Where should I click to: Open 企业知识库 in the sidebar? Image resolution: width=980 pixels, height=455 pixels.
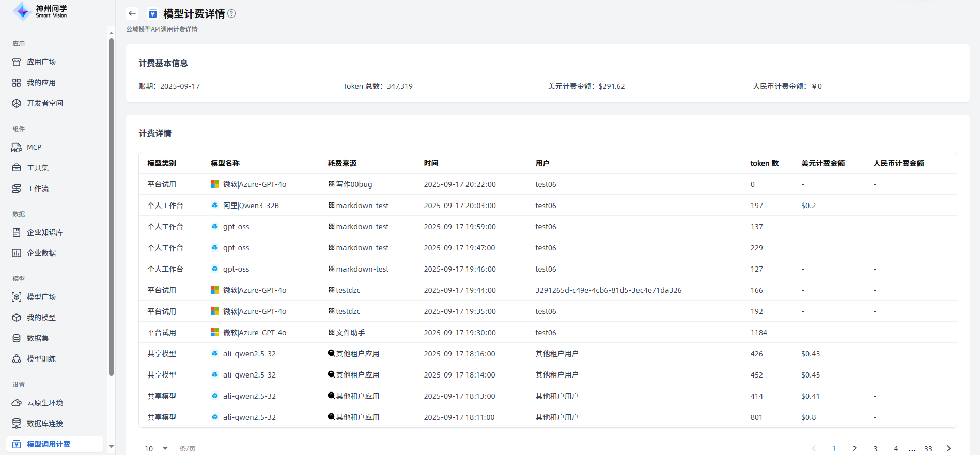pyautogui.click(x=45, y=232)
